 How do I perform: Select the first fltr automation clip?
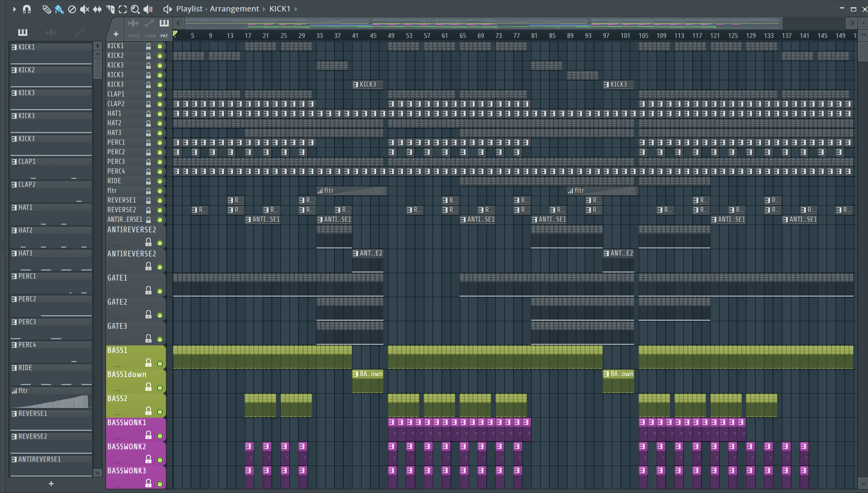(352, 191)
